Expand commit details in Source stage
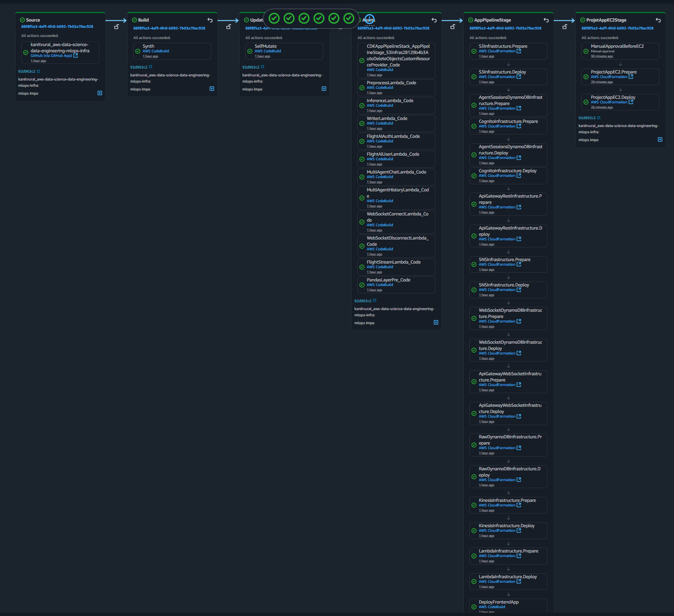This screenshot has width=674, height=616. [x=100, y=93]
